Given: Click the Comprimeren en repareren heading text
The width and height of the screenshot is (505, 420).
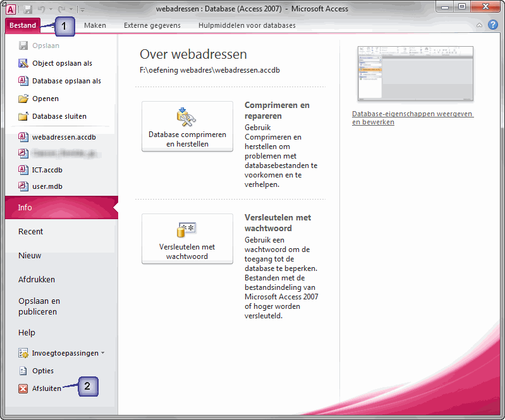Looking at the screenshot, I should [277, 111].
